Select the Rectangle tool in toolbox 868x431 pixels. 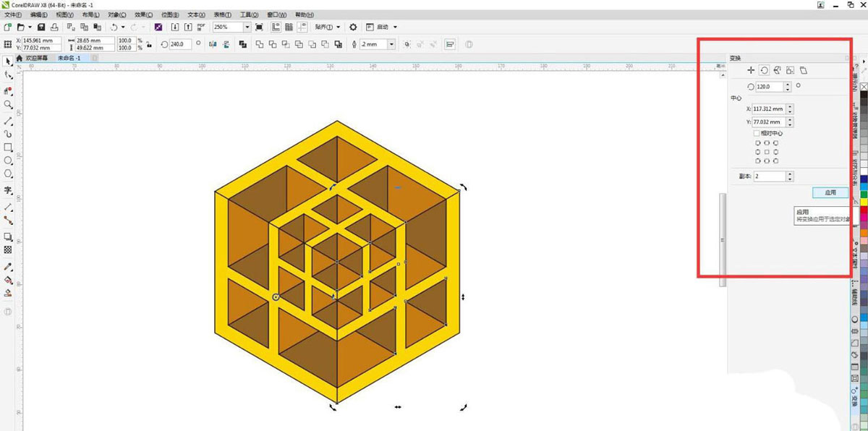(8, 147)
